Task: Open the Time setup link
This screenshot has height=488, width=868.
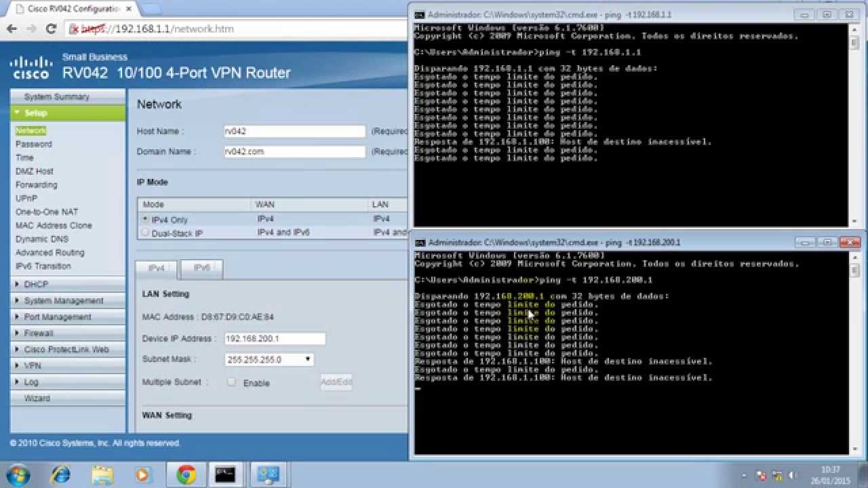Action: pyautogui.click(x=24, y=158)
